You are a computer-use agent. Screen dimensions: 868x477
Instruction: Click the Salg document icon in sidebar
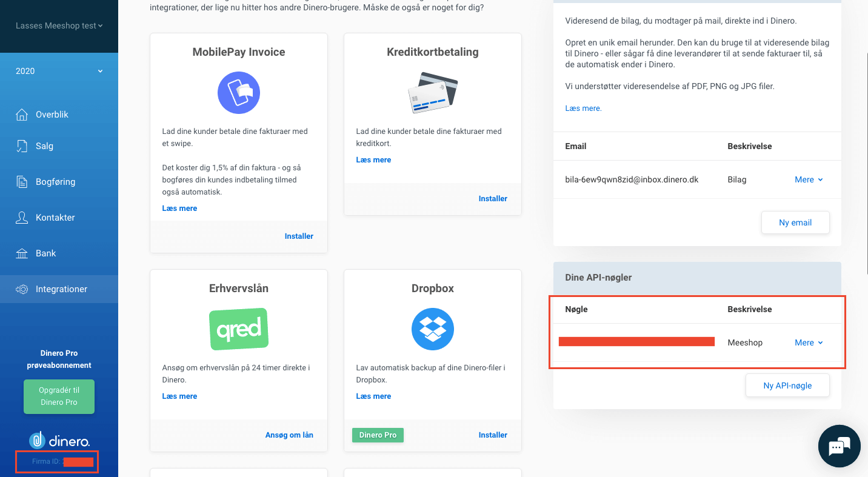22,146
